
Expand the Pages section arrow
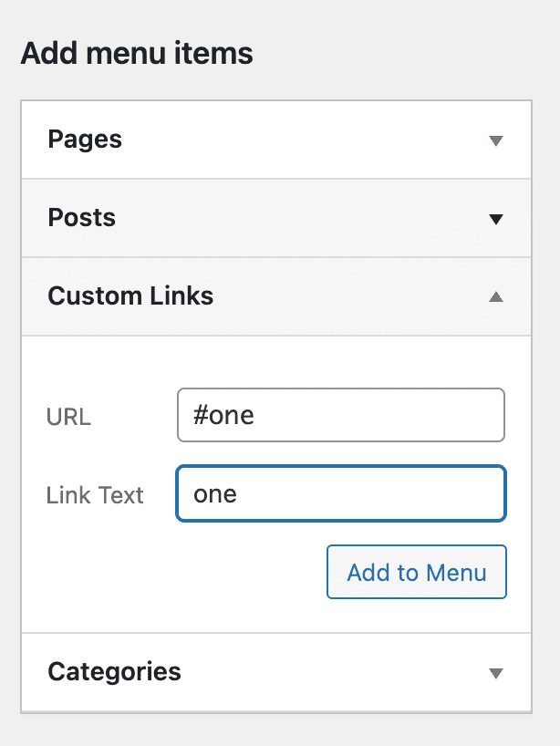[x=495, y=140]
